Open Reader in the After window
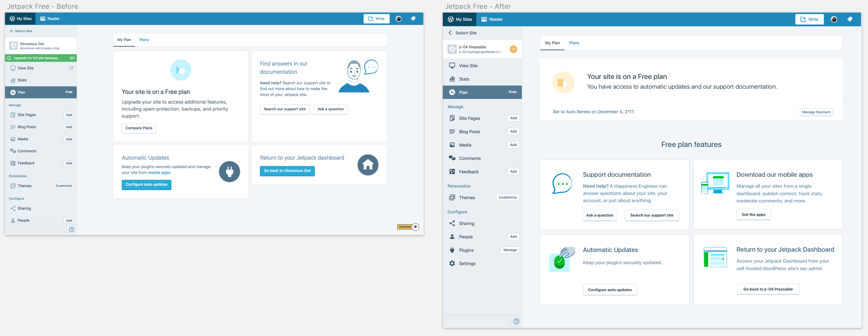The height and width of the screenshot is (336, 868). (x=492, y=19)
